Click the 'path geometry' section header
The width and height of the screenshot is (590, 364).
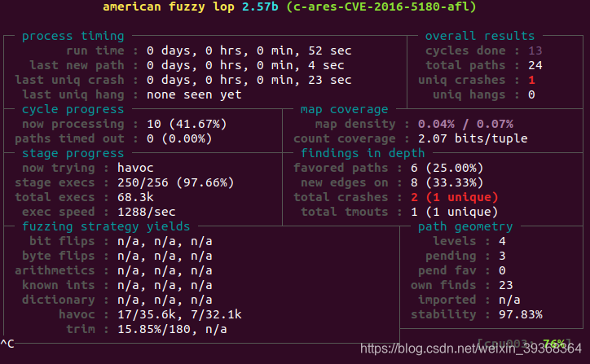(x=465, y=226)
